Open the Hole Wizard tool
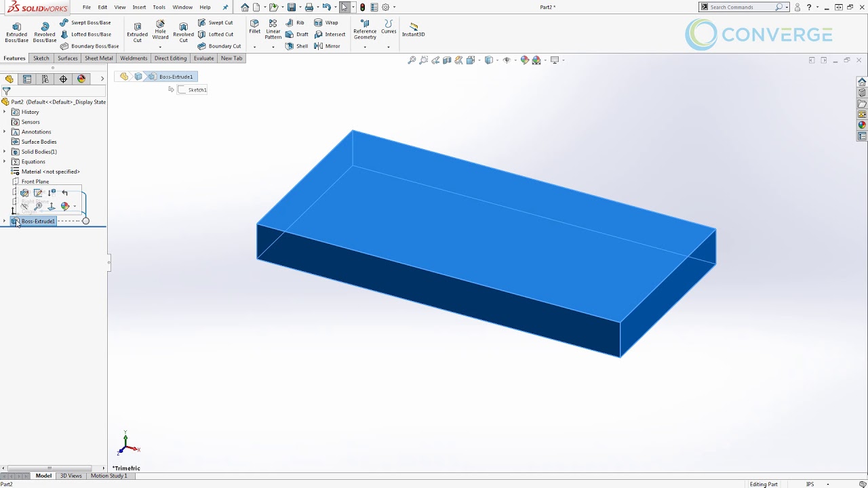 pos(160,30)
